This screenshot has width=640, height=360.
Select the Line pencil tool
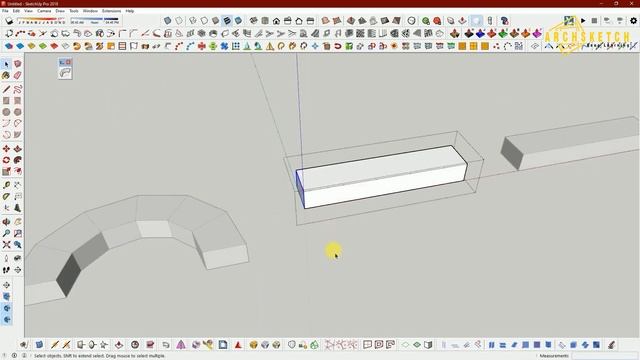click(x=6, y=89)
